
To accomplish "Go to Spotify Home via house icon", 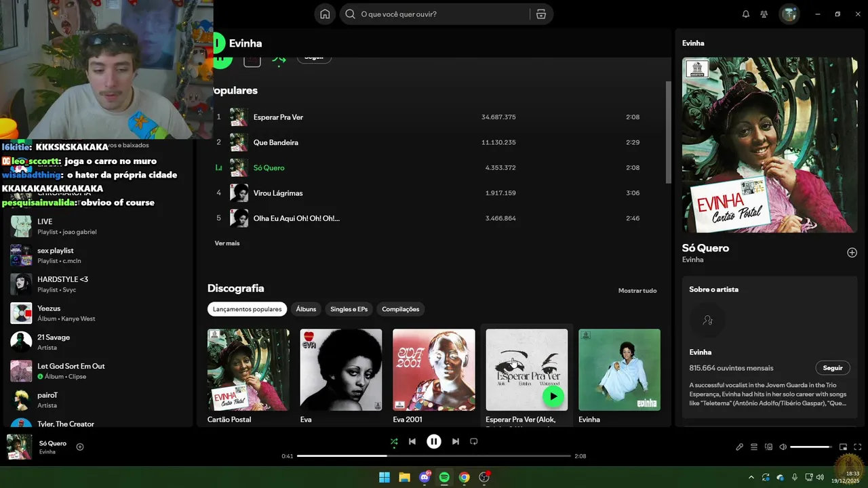I will click(x=325, y=14).
